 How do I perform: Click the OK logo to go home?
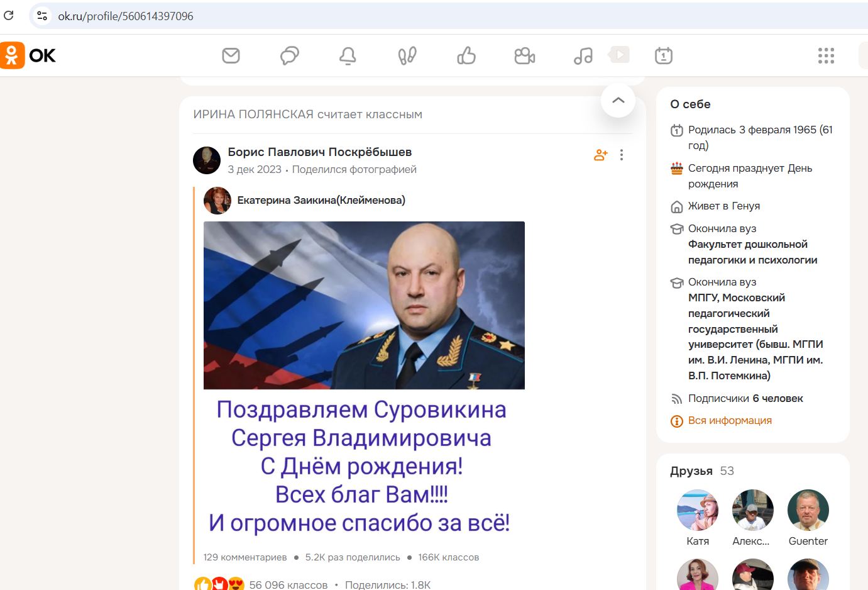(x=30, y=55)
